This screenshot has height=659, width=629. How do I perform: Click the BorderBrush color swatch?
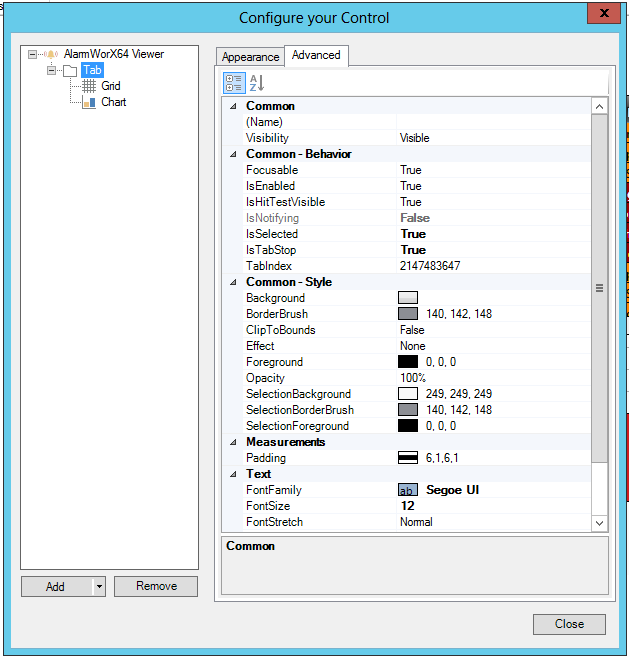click(407, 314)
